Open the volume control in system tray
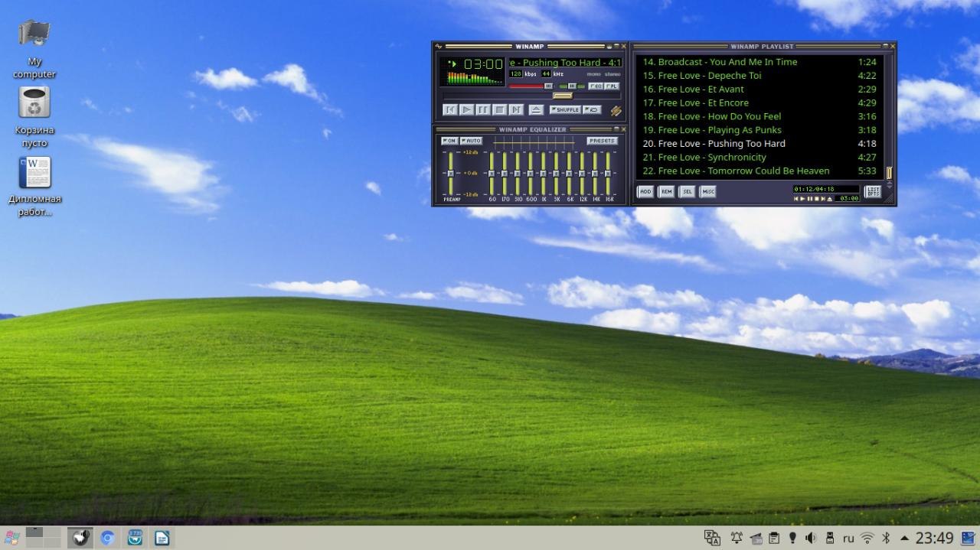The height and width of the screenshot is (550, 980). pos(811,538)
